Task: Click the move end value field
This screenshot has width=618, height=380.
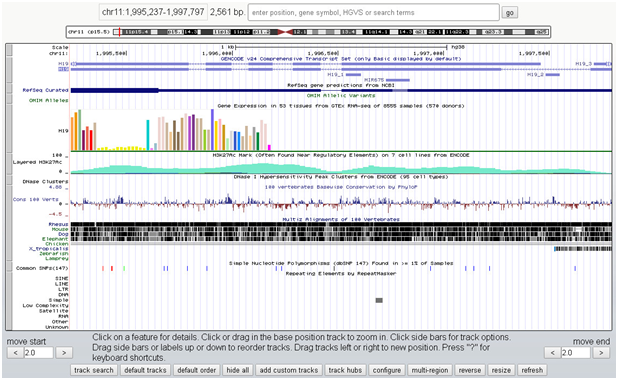Action: 576,353
